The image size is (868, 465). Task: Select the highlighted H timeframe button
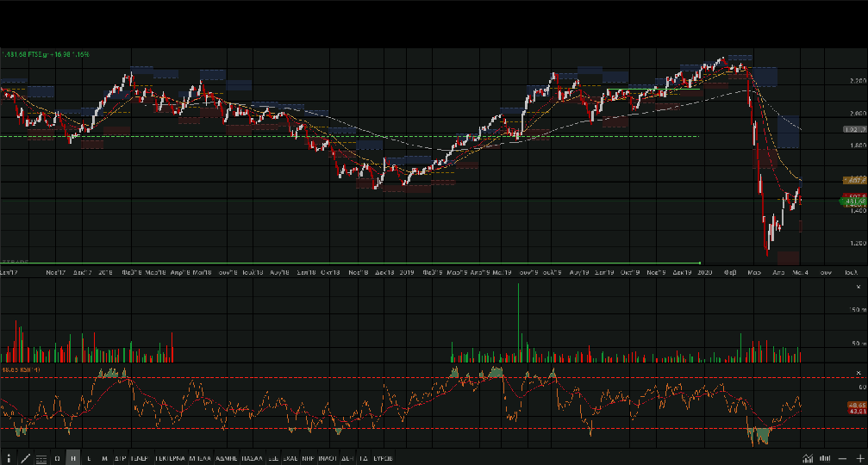click(72, 458)
